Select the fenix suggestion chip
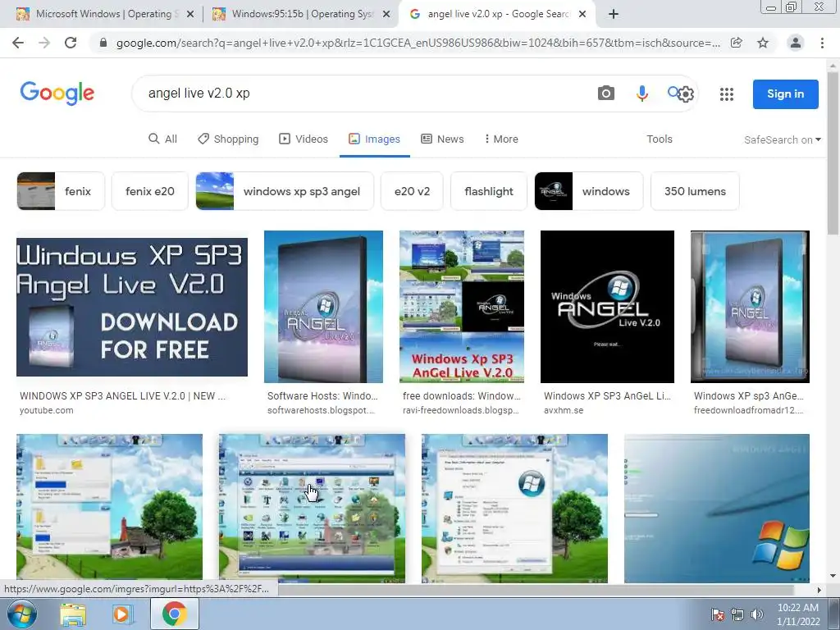The height and width of the screenshot is (630, 840). click(x=61, y=191)
